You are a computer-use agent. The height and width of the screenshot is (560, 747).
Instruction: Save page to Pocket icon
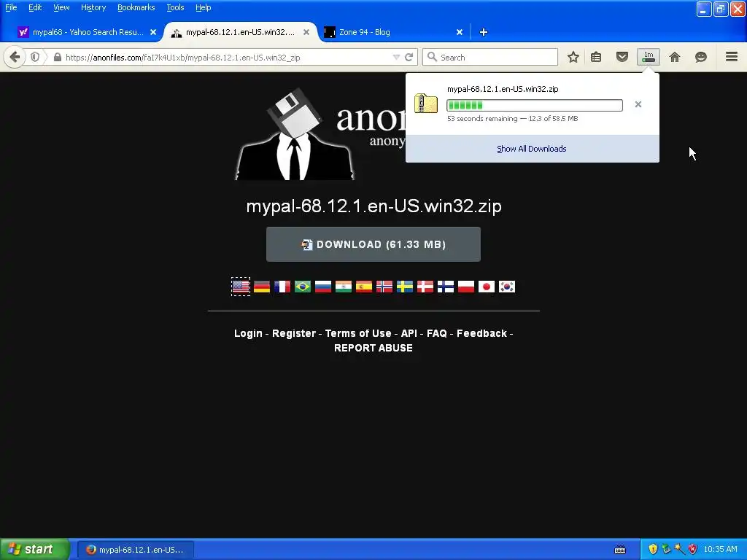click(622, 57)
